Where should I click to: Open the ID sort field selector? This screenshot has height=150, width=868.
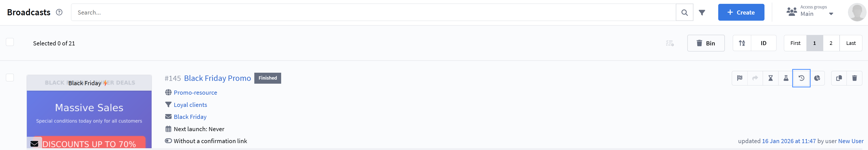[x=763, y=43]
